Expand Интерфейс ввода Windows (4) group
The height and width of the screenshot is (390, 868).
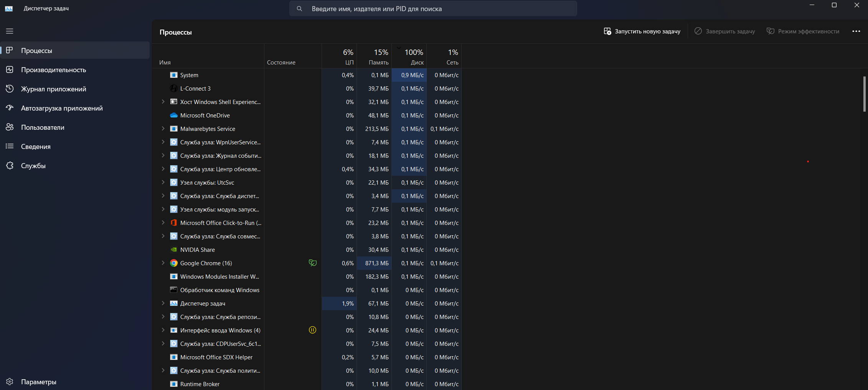163,330
